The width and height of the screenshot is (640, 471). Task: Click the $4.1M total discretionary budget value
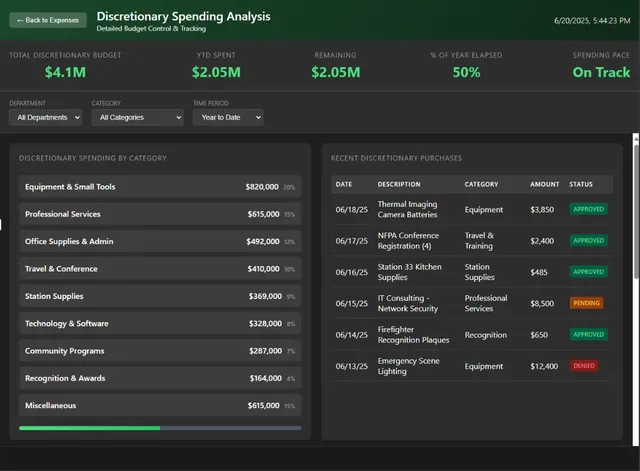tap(65, 73)
